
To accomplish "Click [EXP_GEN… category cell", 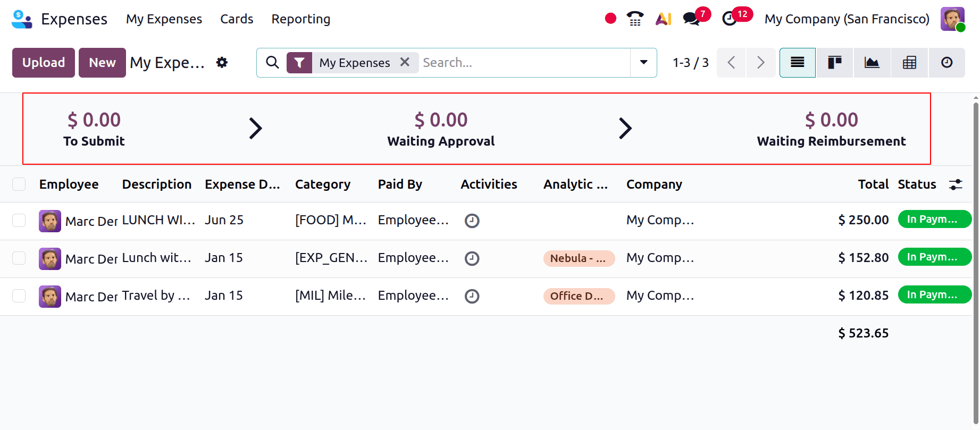I will point(331,258).
